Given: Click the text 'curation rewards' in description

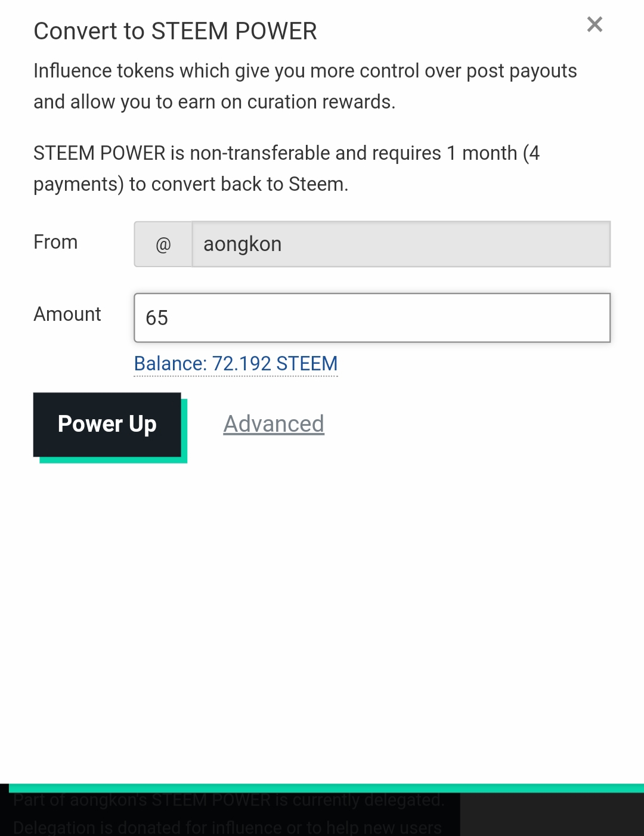Looking at the screenshot, I should pos(320,102).
